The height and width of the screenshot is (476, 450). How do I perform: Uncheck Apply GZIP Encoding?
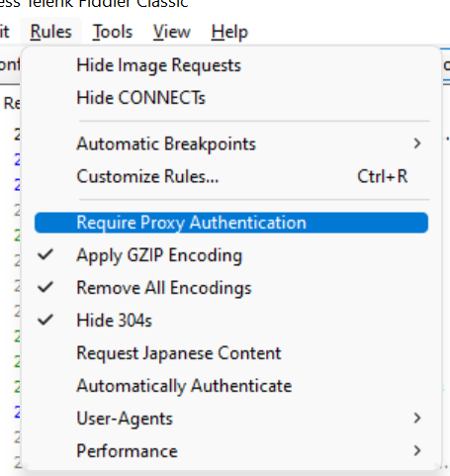(x=231, y=255)
